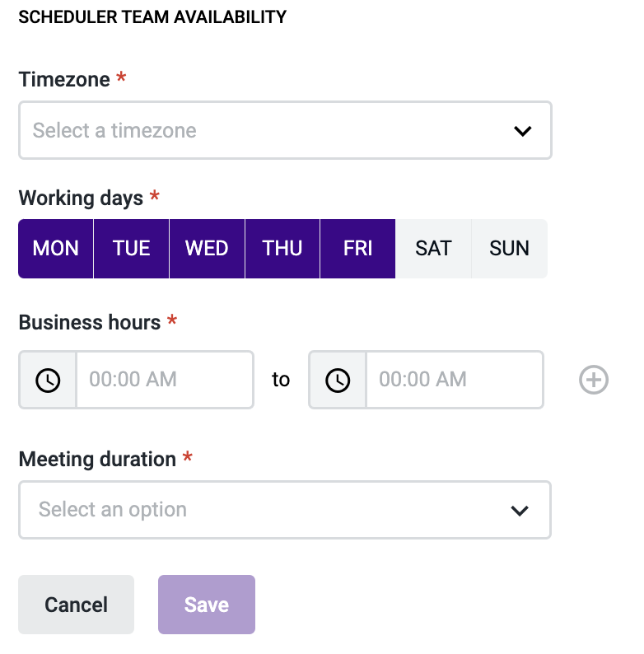The width and height of the screenshot is (644, 654).
Task: Click the end time clock icon
Action: pos(338,380)
